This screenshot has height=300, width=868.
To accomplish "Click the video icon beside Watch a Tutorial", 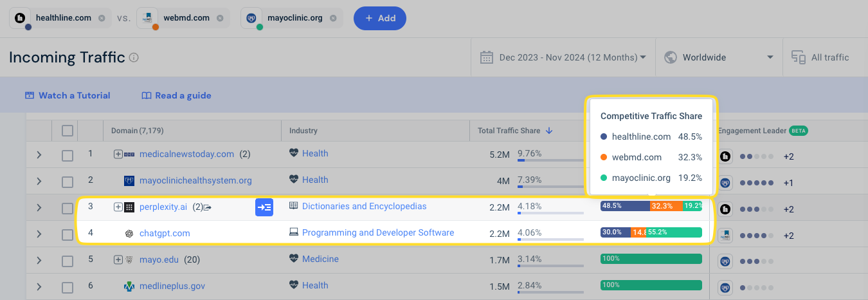I will [x=30, y=95].
